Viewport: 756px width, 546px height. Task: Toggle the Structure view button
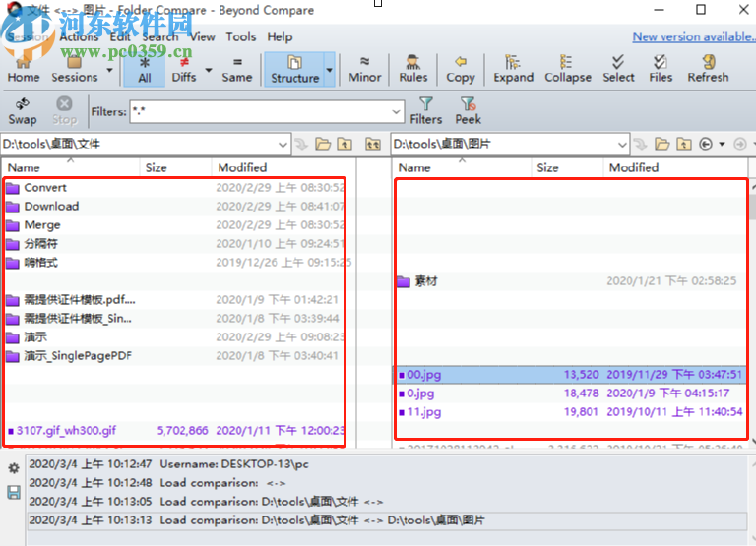294,70
